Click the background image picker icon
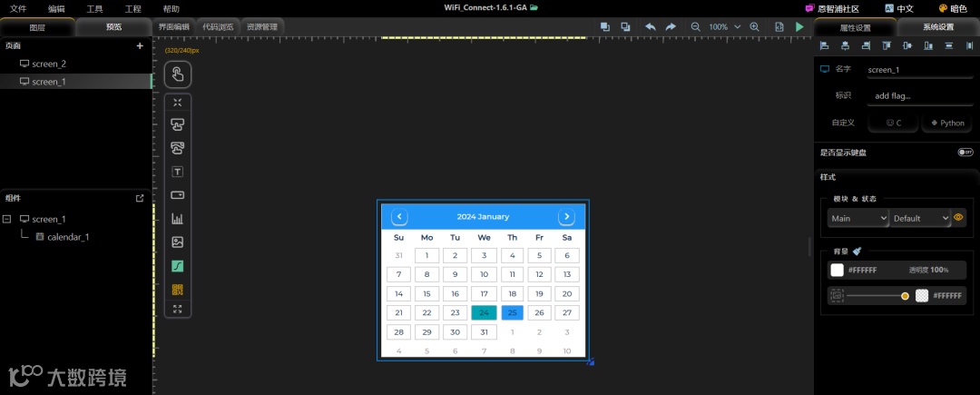 (837, 296)
